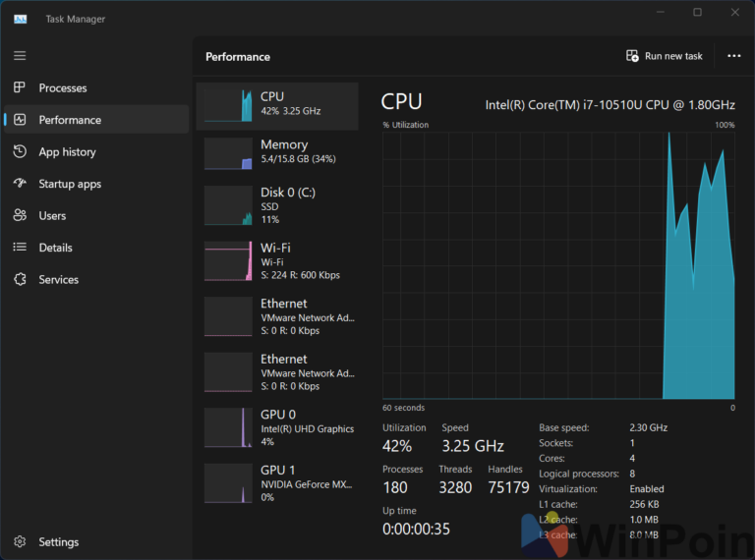Screen dimensions: 755x560
Task: Select the Memory performance entry
Action: tap(277, 152)
